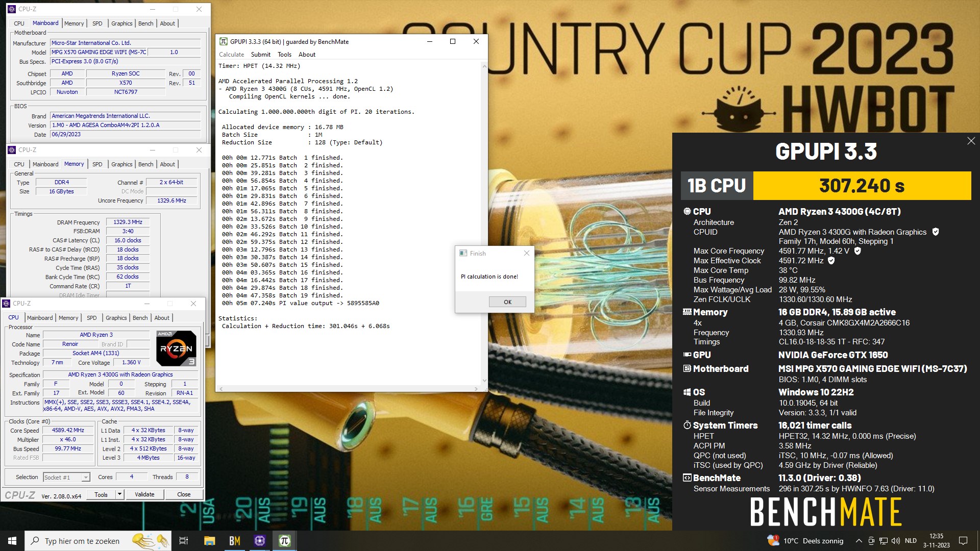Image resolution: width=980 pixels, height=551 pixels.
Task: Open CPU-Z from the taskbar
Action: pos(260,541)
